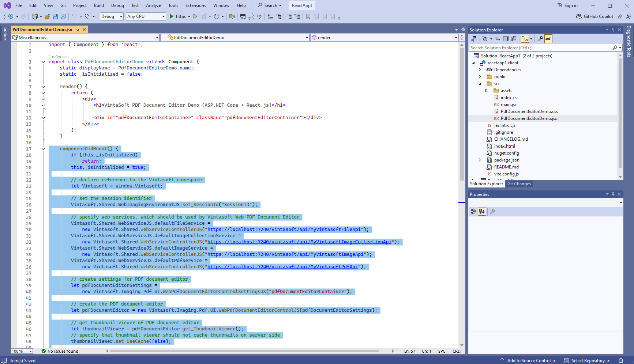
Task: Click Add to Source Control in status bar
Action: 528,361
